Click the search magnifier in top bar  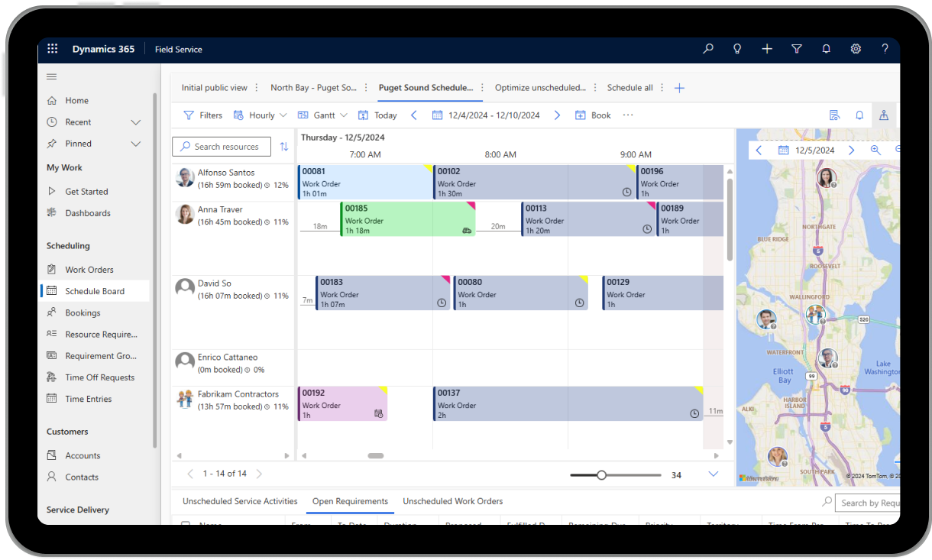[x=708, y=49]
